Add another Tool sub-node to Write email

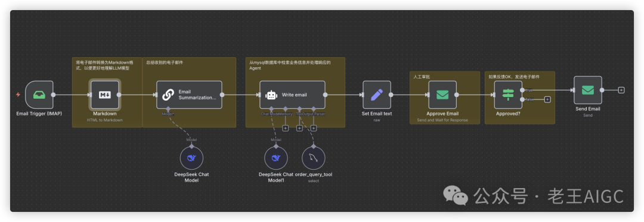(x=299, y=128)
